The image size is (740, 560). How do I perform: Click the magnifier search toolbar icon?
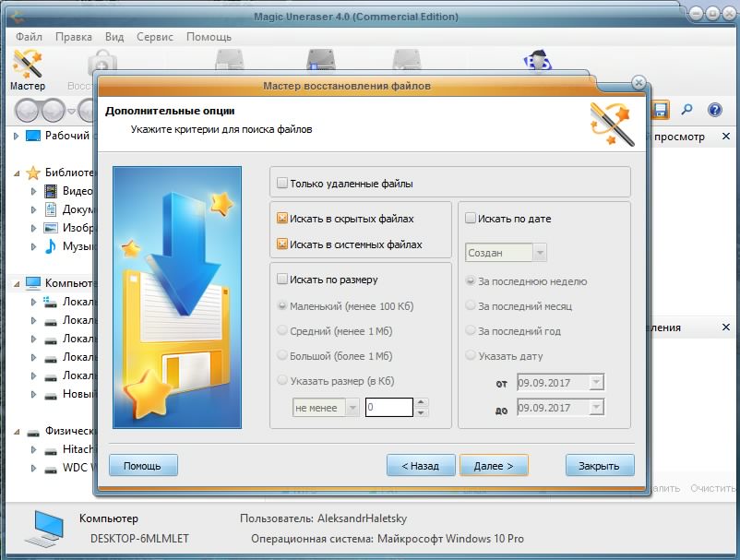tap(686, 110)
